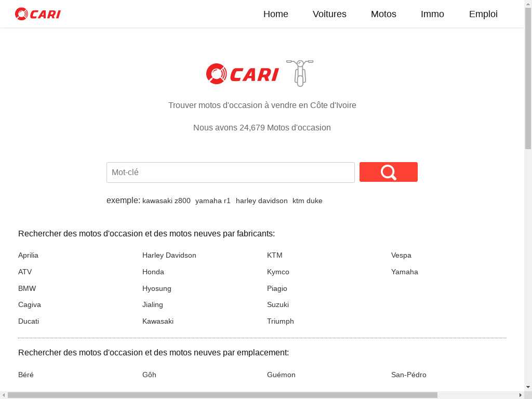The image size is (532, 399).
Task: Click the heading 'Rechercher ... par fabricants:'
Action: 147,234
